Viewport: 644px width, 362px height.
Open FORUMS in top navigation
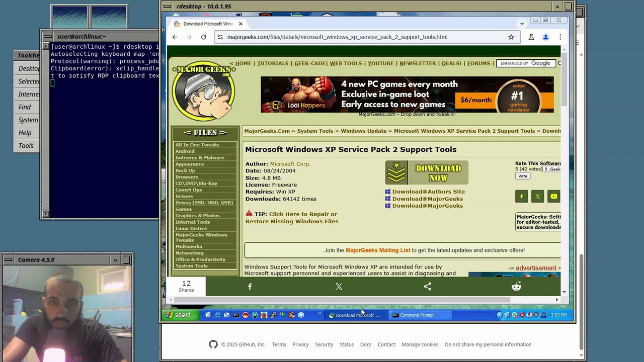[478, 63]
